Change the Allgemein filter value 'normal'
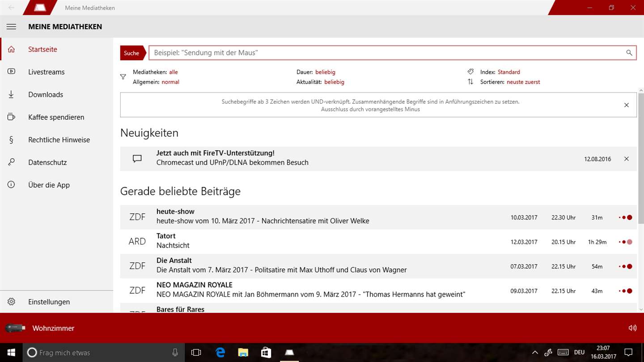This screenshot has width=644, height=362. [170, 82]
